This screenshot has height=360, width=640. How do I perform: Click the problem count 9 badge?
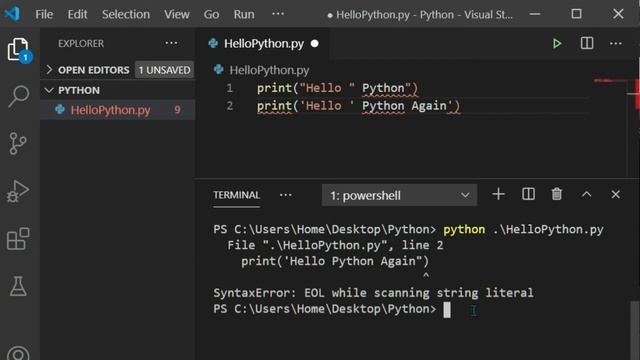coord(177,110)
